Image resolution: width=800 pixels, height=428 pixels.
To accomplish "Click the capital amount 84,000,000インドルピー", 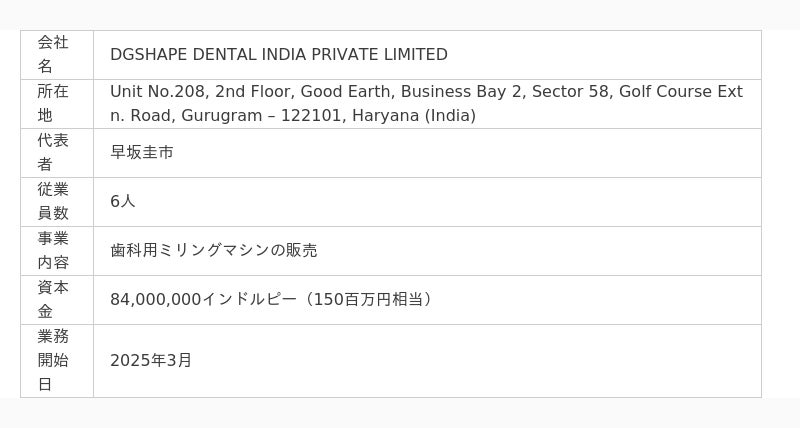I will [203, 299].
